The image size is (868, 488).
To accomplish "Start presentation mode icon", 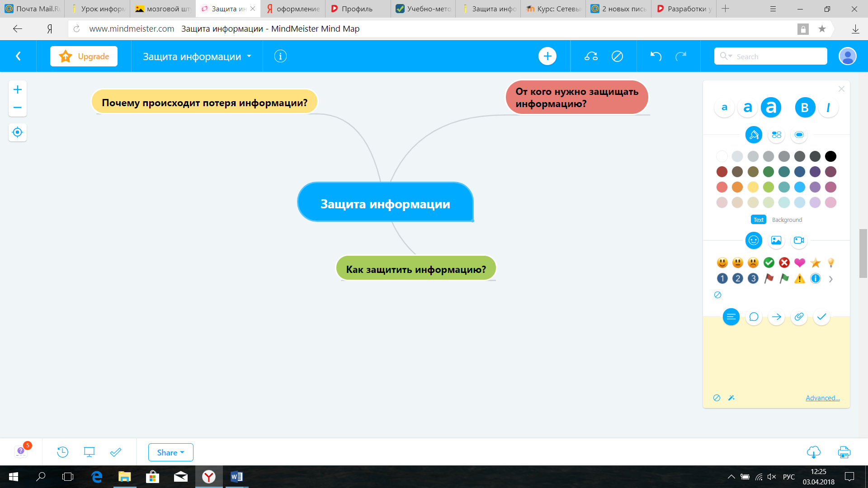I will [89, 452].
